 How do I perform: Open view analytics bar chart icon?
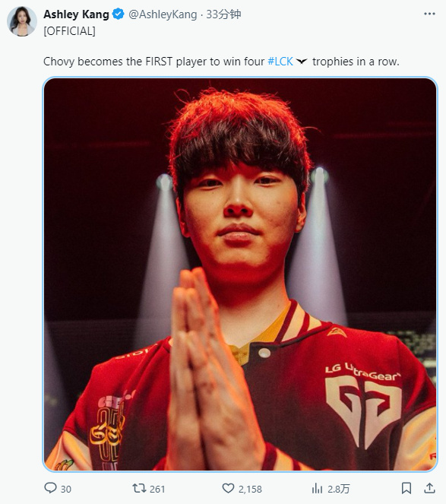[317, 488]
